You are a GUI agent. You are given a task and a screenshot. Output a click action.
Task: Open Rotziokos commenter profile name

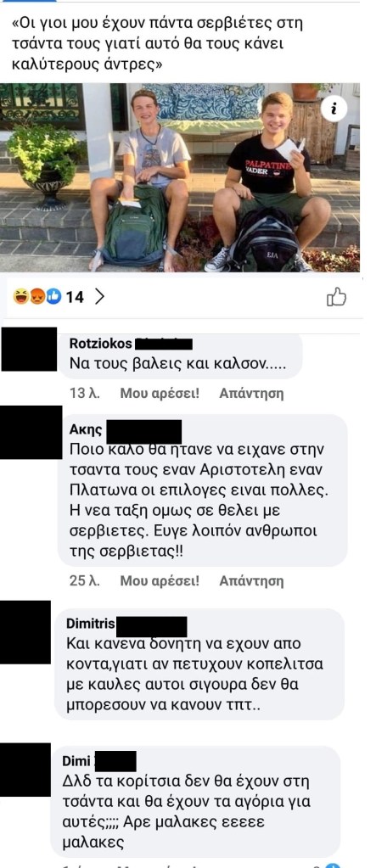[x=100, y=344]
